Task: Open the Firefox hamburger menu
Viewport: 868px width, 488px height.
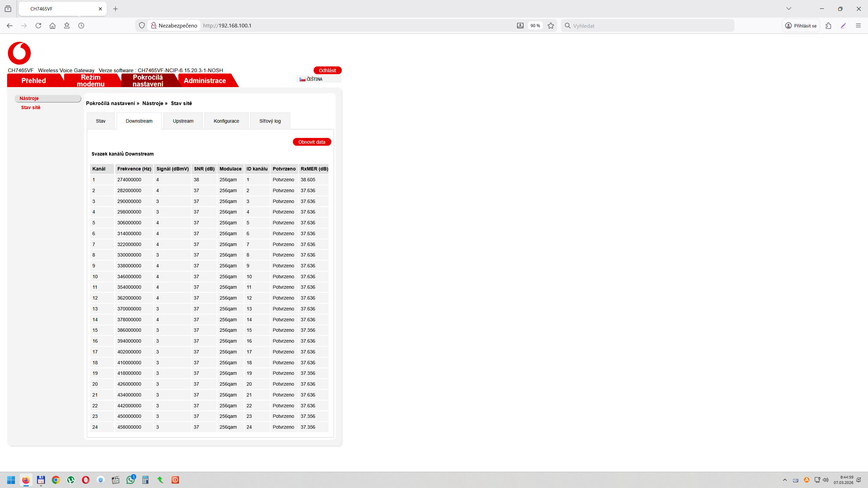Action: coord(858,25)
